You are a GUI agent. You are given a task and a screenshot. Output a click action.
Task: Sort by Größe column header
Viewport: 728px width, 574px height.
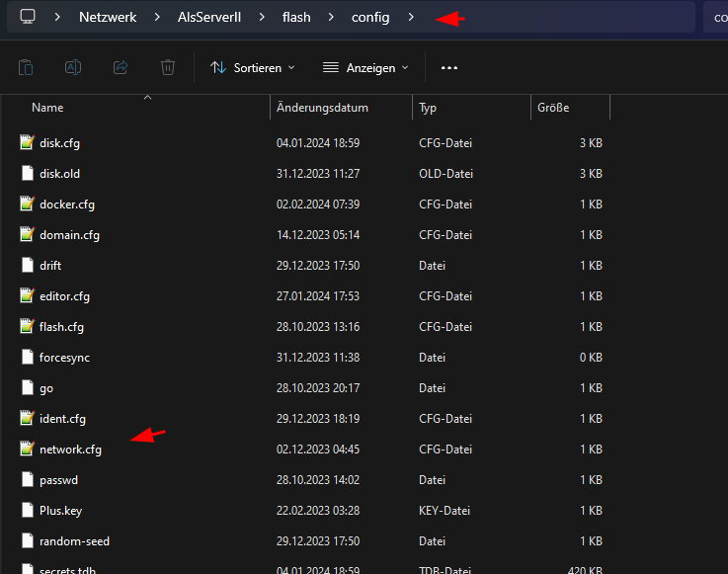click(553, 108)
